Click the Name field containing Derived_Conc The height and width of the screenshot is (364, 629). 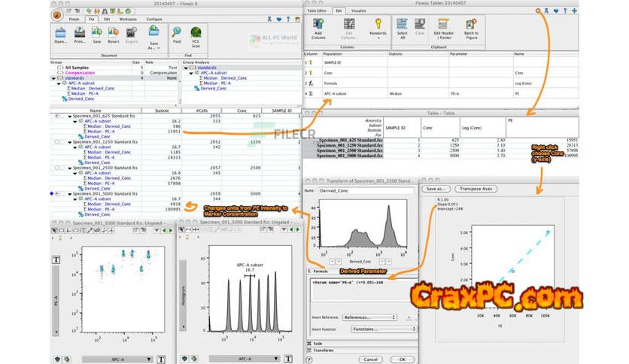[365, 192]
